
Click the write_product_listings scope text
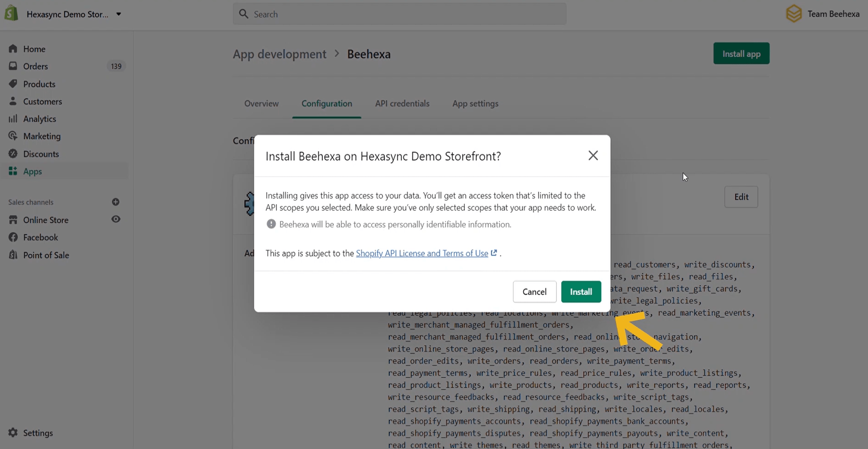pos(689,373)
